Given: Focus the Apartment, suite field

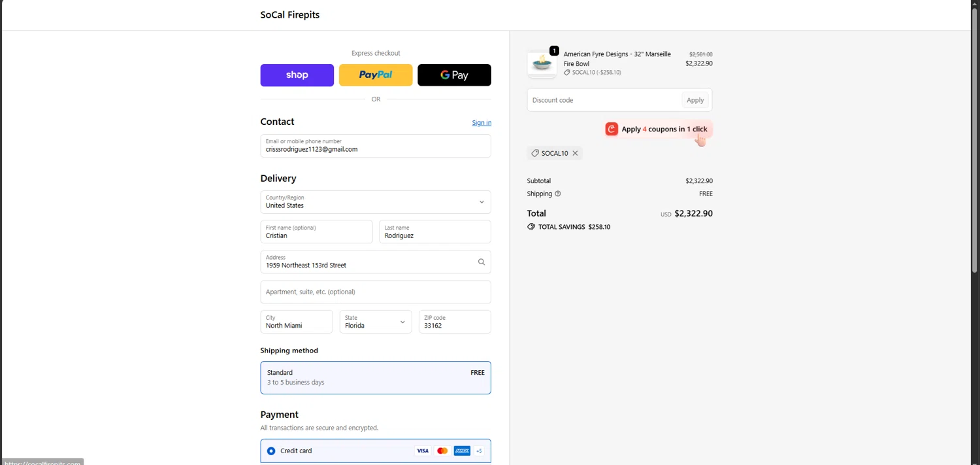Looking at the screenshot, I should (376, 292).
